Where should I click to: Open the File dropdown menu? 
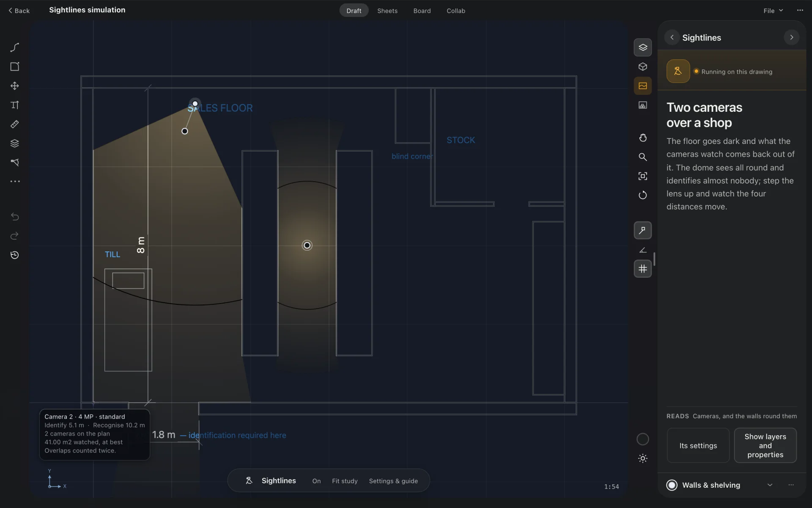pos(774,11)
